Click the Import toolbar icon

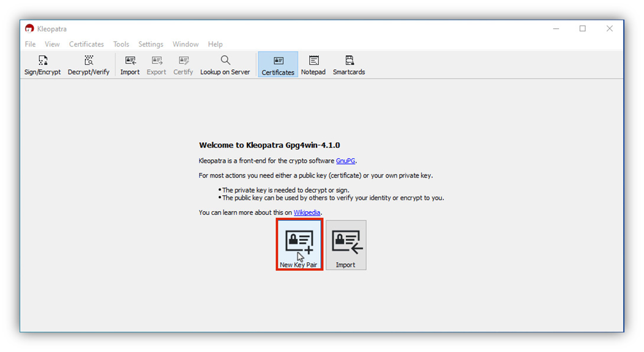[130, 66]
